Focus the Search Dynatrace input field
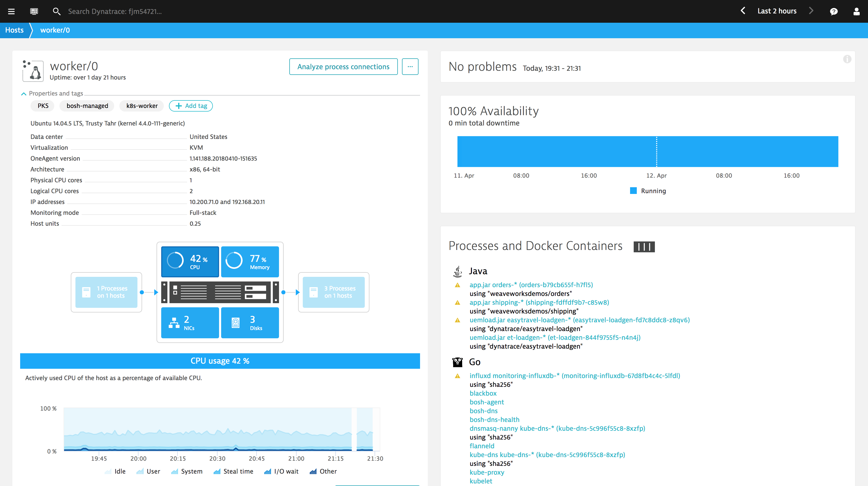868x486 pixels. click(x=115, y=11)
